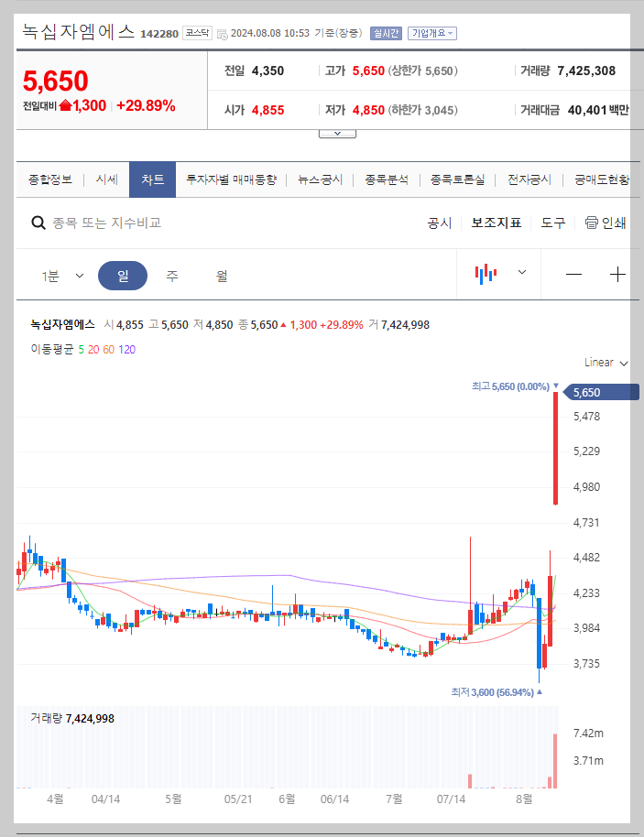Viewport: 644px width, 837px height.
Task: Open the 도구 tools link
Action: tap(551, 222)
